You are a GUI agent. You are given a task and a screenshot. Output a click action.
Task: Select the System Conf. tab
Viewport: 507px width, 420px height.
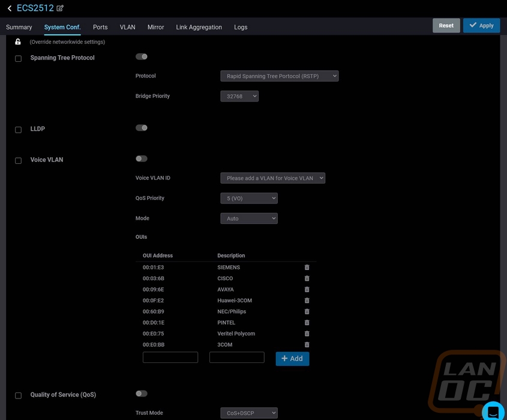62,27
